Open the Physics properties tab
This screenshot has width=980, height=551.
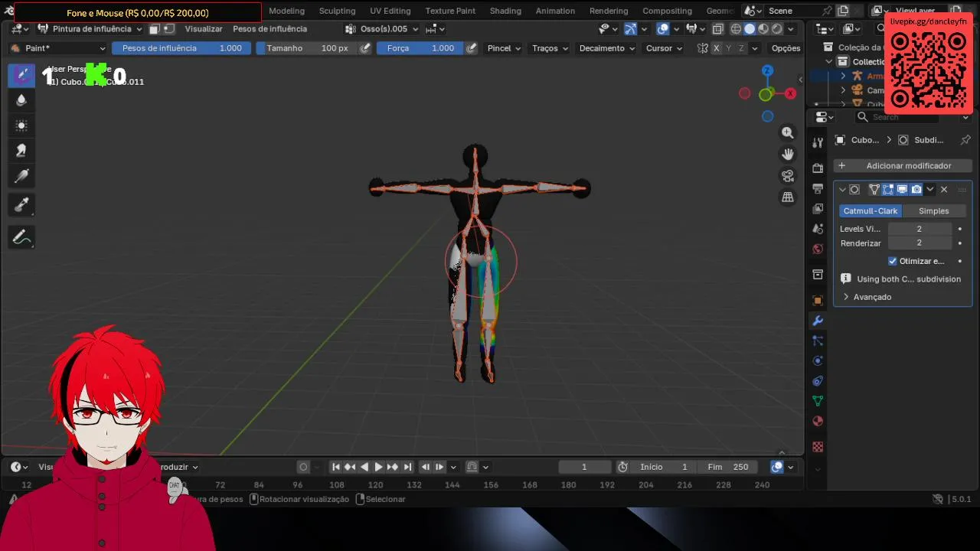(818, 360)
